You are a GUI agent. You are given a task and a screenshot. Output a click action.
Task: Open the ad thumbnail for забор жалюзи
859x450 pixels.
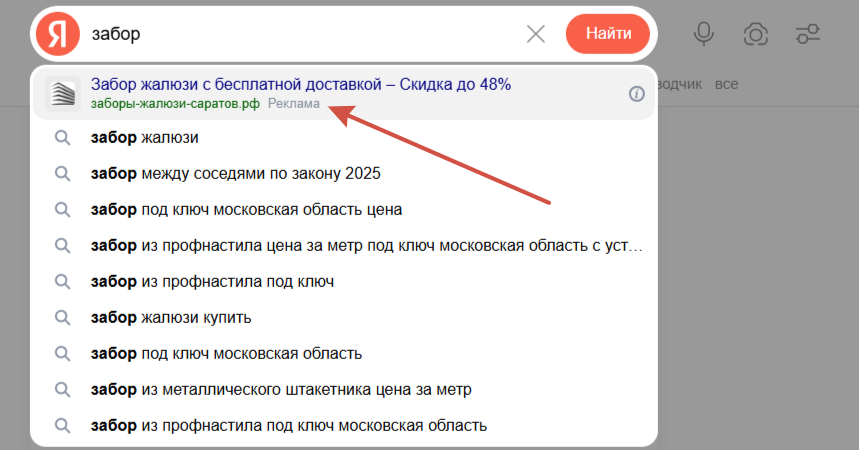point(62,94)
